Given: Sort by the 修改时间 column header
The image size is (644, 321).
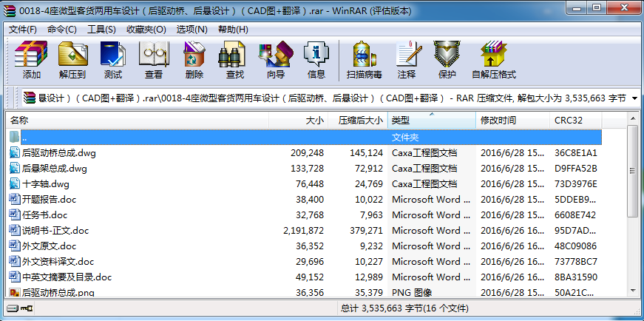Looking at the screenshot, I should pyautogui.click(x=513, y=121).
